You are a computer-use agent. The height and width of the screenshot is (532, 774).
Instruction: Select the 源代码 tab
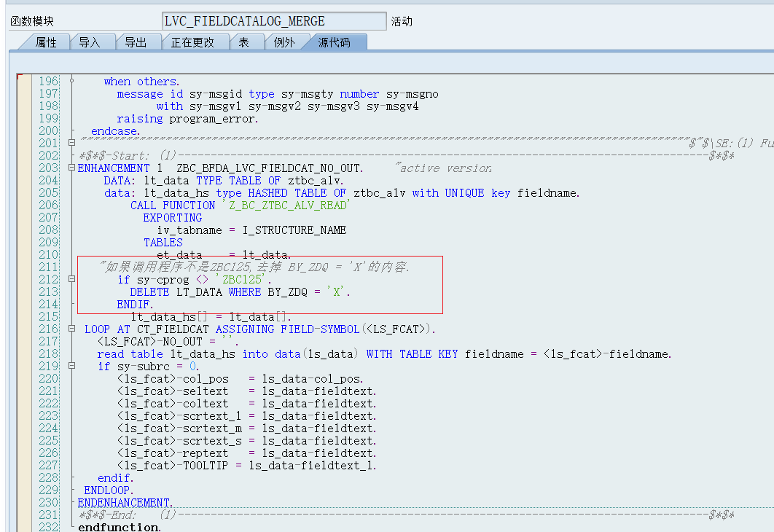[x=335, y=42]
